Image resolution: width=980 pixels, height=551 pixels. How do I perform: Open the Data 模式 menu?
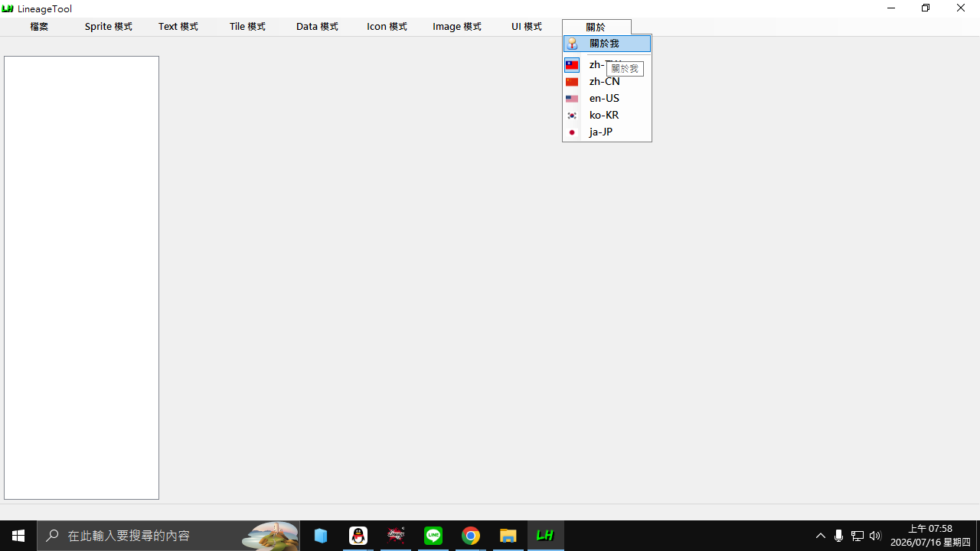coord(317,27)
